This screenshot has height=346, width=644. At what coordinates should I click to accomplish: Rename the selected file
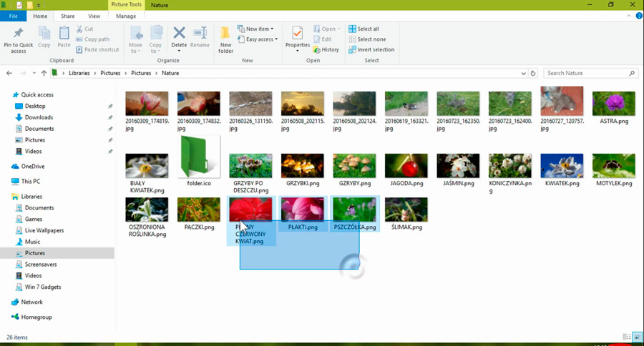pyautogui.click(x=200, y=37)
